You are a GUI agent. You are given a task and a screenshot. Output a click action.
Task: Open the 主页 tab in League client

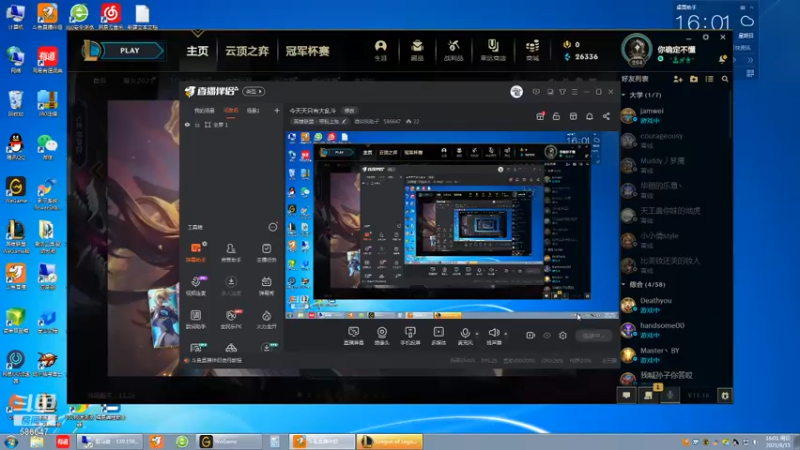197,51
